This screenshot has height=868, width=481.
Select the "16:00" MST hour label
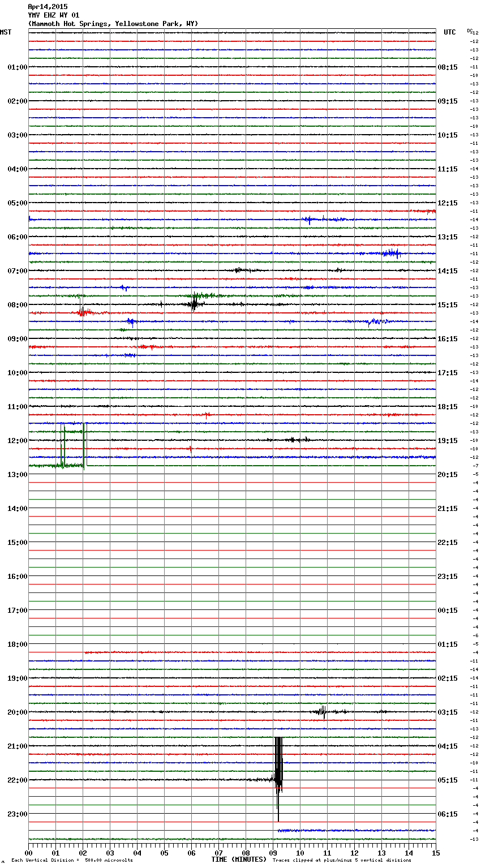(18, 577)
